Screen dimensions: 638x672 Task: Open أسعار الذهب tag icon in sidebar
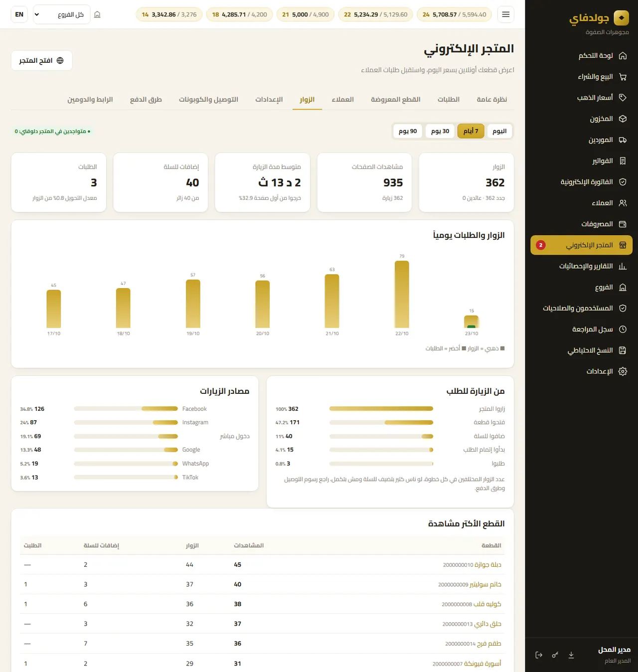pos(623,98)
